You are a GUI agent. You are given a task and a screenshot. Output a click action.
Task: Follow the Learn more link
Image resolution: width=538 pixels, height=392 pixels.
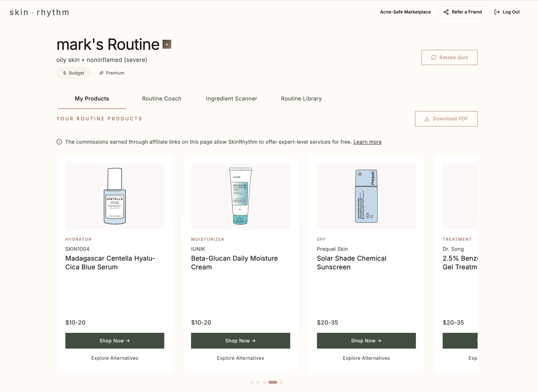click(367, 142)
